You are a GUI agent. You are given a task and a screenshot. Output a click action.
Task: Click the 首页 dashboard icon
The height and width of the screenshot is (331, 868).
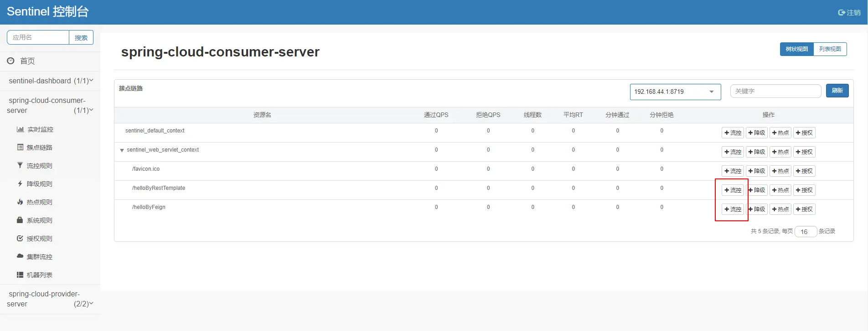click(10, 61)
